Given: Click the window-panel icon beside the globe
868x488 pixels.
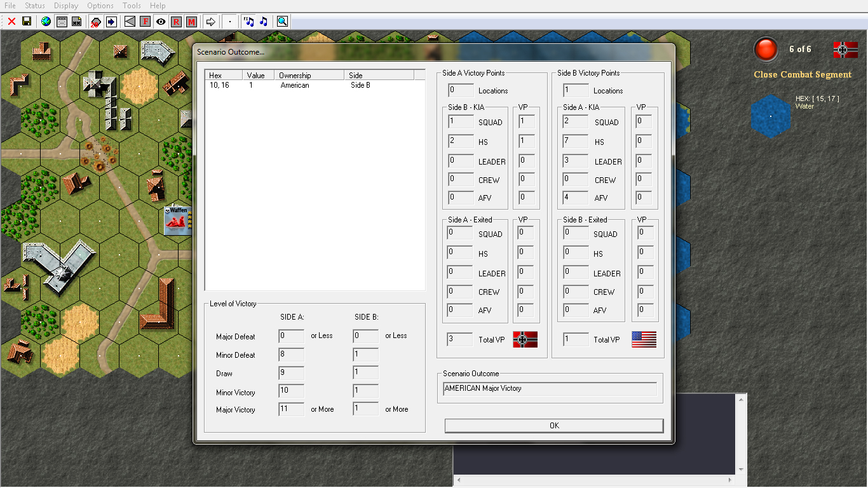Looking at the screenshot, I should coord(62,22).
